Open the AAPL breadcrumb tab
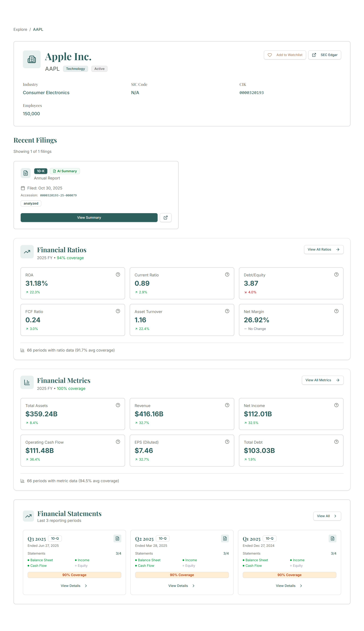Screen dimensions: 364x631 point(38,29)
